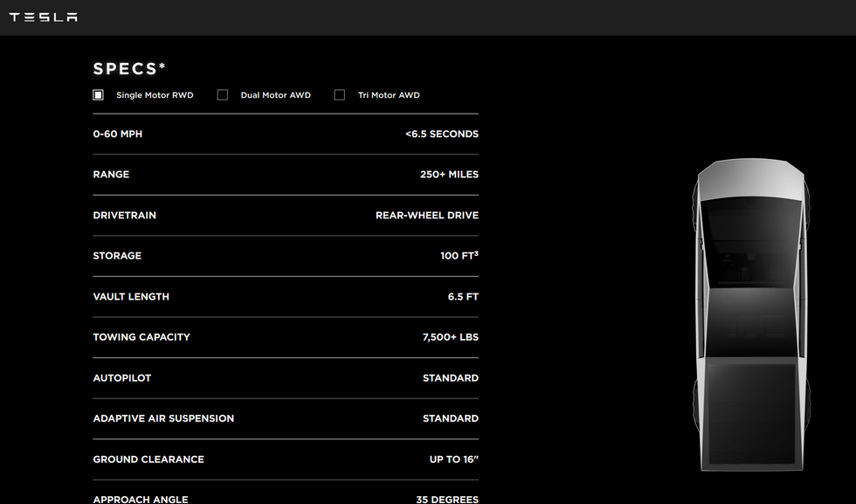Select the Dual Motor AWD checkbox
Viewport: 856px width, 504px height.
pos(222,95)
